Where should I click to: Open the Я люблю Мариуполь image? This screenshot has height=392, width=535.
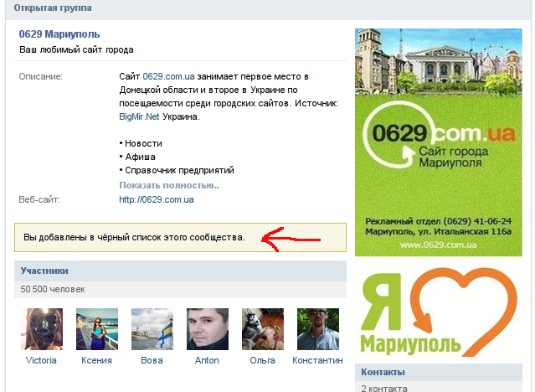(x=439, y=312)
